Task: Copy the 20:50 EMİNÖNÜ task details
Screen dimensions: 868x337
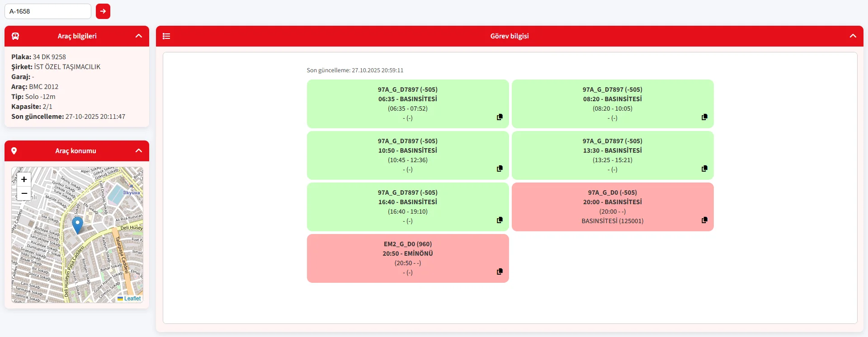Action: [x=500, y=271]
